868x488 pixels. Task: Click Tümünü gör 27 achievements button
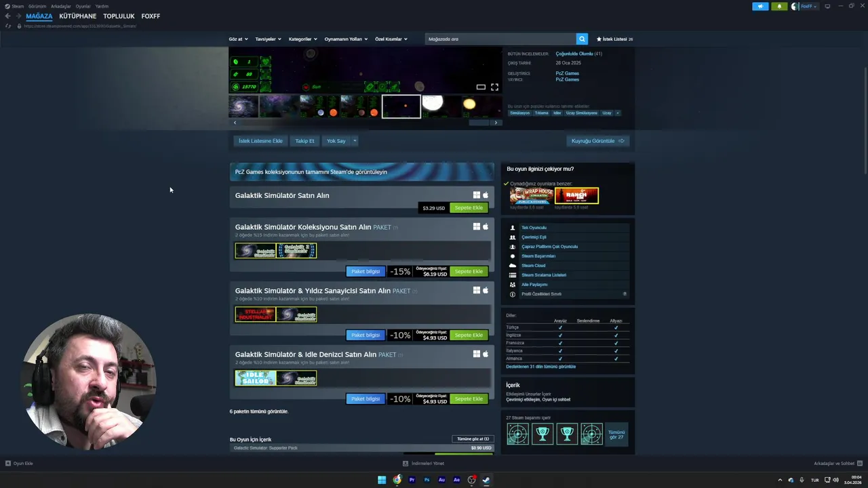[616, 434]
